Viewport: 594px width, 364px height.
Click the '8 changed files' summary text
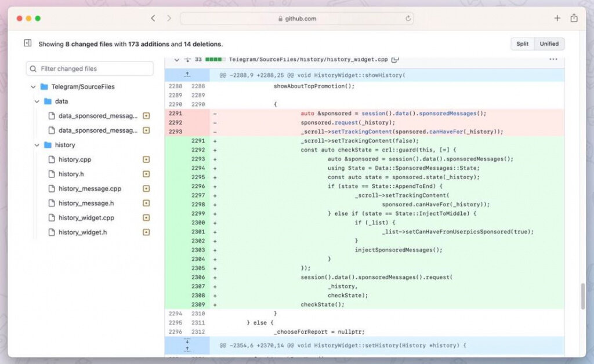[x=89, y=44]
